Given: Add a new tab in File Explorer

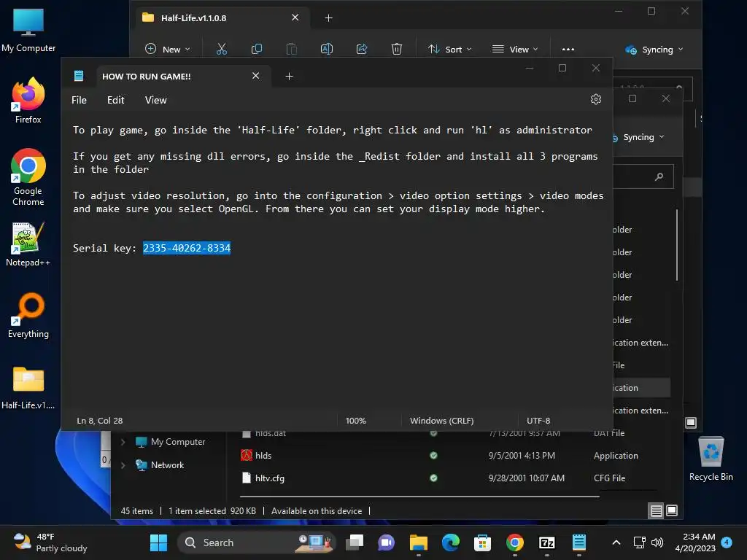Looking at the screenshot, I should [328, 18].
